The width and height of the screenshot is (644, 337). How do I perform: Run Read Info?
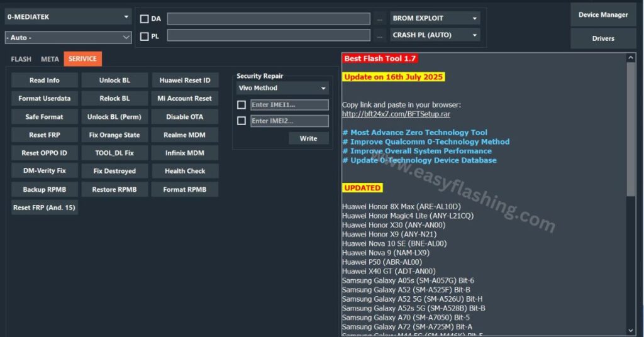[45, 80]
